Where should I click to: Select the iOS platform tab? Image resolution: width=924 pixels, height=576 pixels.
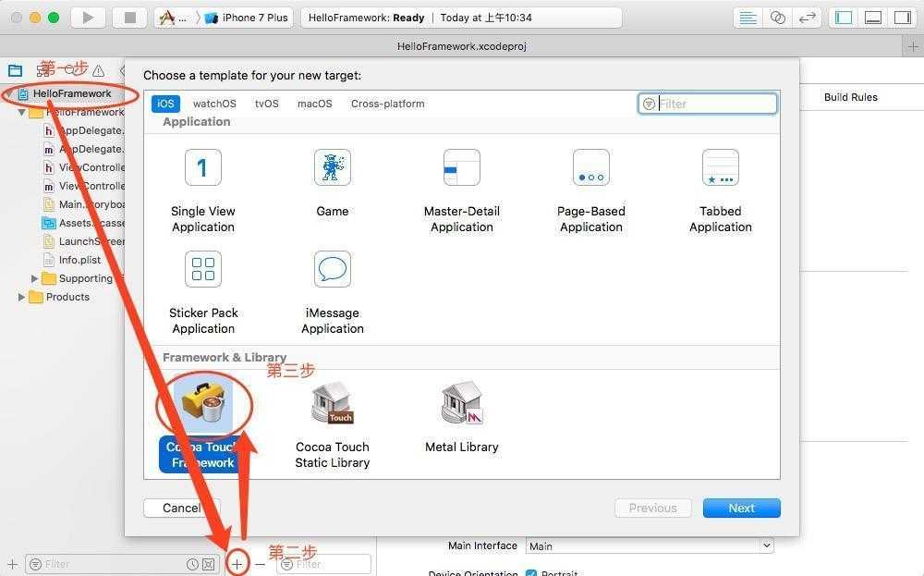[x=165, y=104]
